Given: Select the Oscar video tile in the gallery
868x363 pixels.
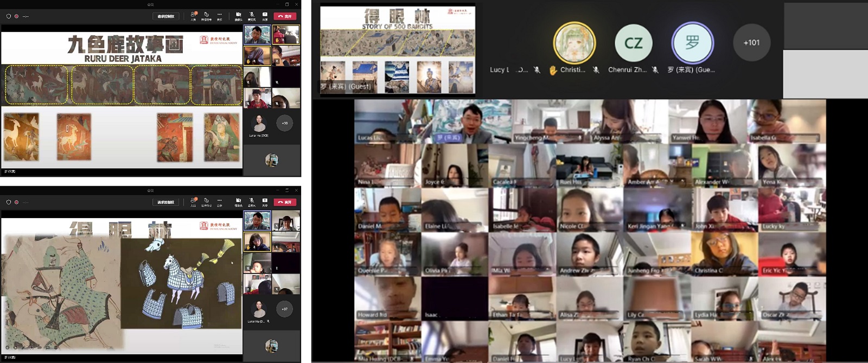Looking at the screenshot, I should tap(792, 298).
